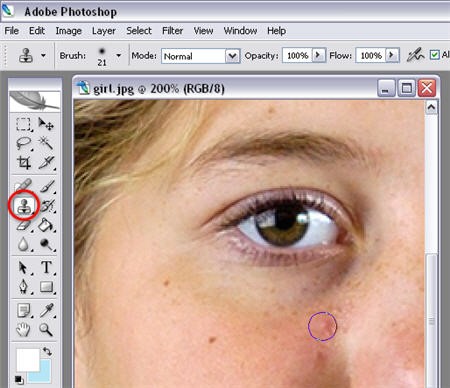450x388 pixels.
Task: Toggle the Aligned checkbox in options bar
Action: (434, 55)
